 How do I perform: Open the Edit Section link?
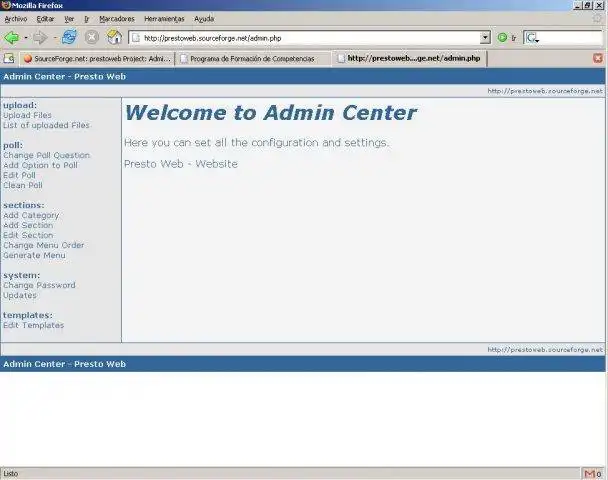tap(28, 235)
